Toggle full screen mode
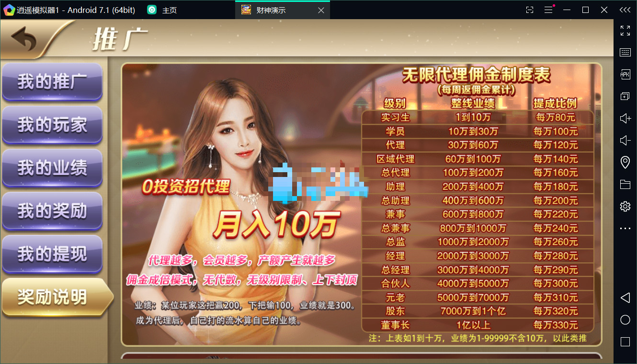 pos(625,31)
